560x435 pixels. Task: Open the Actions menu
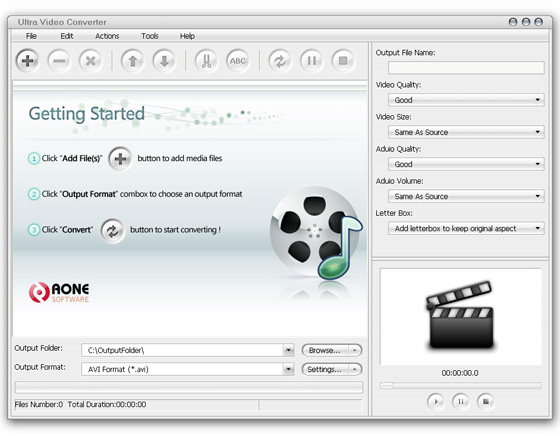click(107, 36)
